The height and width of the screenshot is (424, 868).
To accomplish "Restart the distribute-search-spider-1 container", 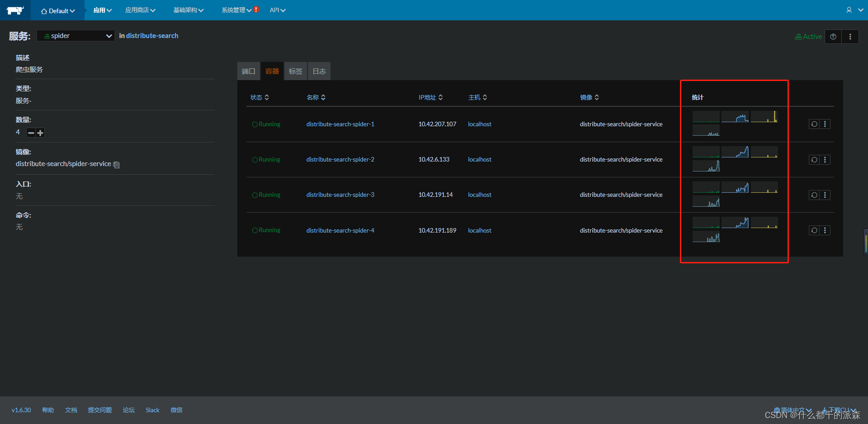I will pyautogui.click(x=814, y=124).
